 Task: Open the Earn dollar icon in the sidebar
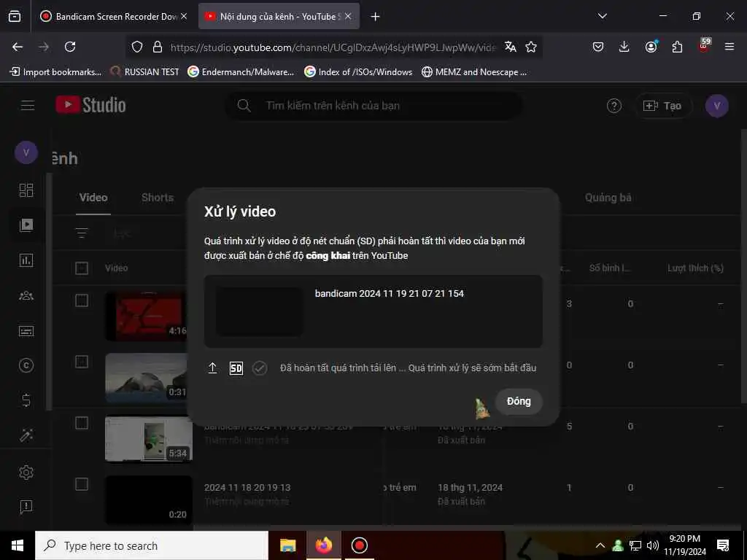26,400
